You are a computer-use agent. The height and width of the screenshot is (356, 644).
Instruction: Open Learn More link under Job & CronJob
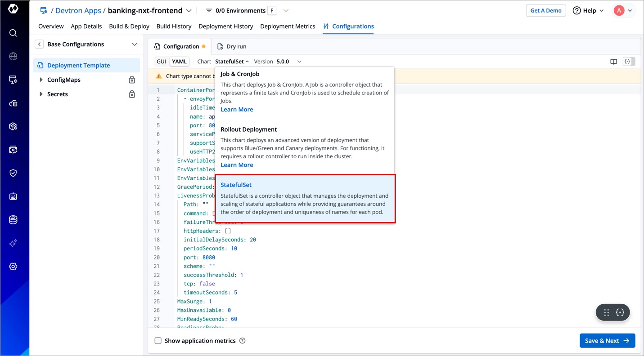[x=237, y=110]
